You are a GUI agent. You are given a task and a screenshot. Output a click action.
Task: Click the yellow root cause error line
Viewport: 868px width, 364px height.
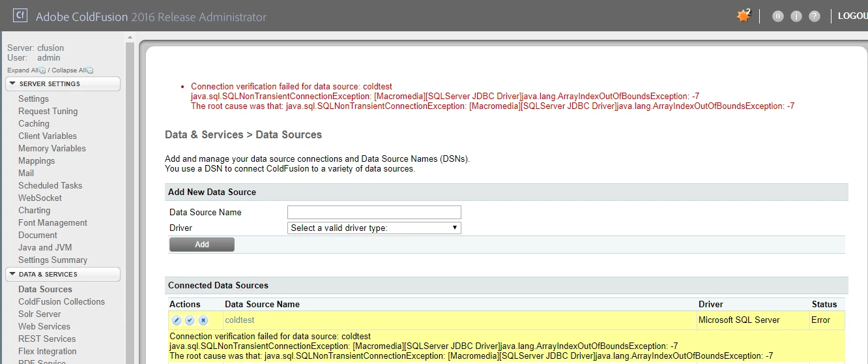click(x=471, y=356)
